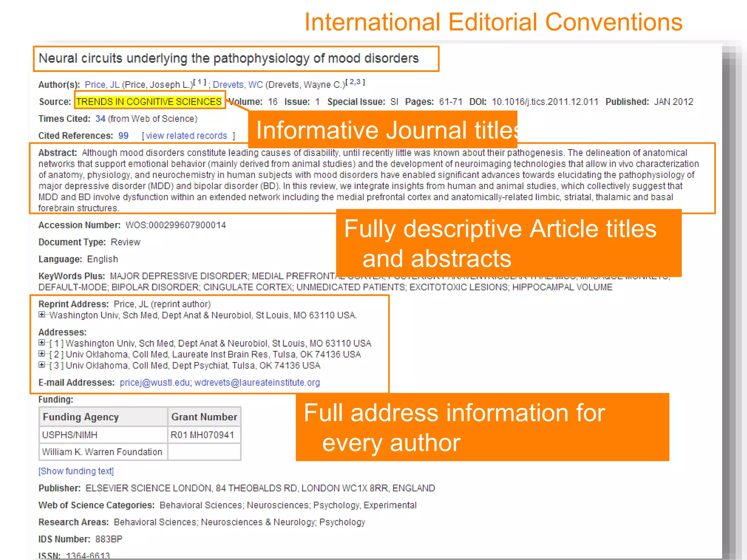Select the highlighted TRENDS IN COGNITIVE SCIENCES source
The width and height of the screenshot is (747, 560).
tap(149, 102)
